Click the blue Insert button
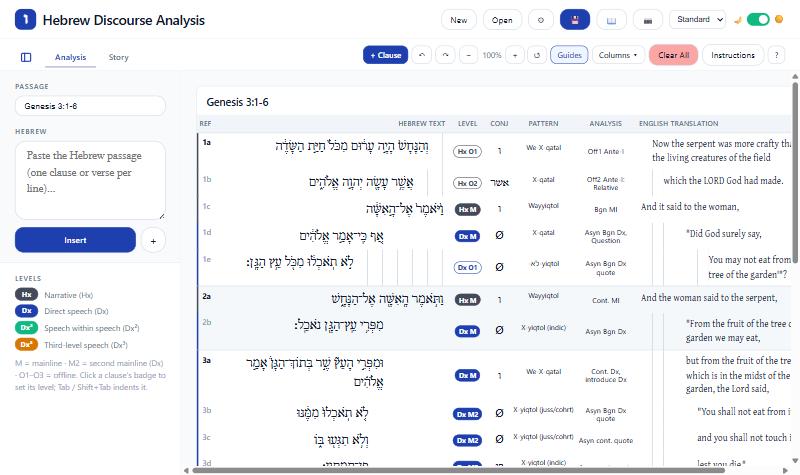 75,240
